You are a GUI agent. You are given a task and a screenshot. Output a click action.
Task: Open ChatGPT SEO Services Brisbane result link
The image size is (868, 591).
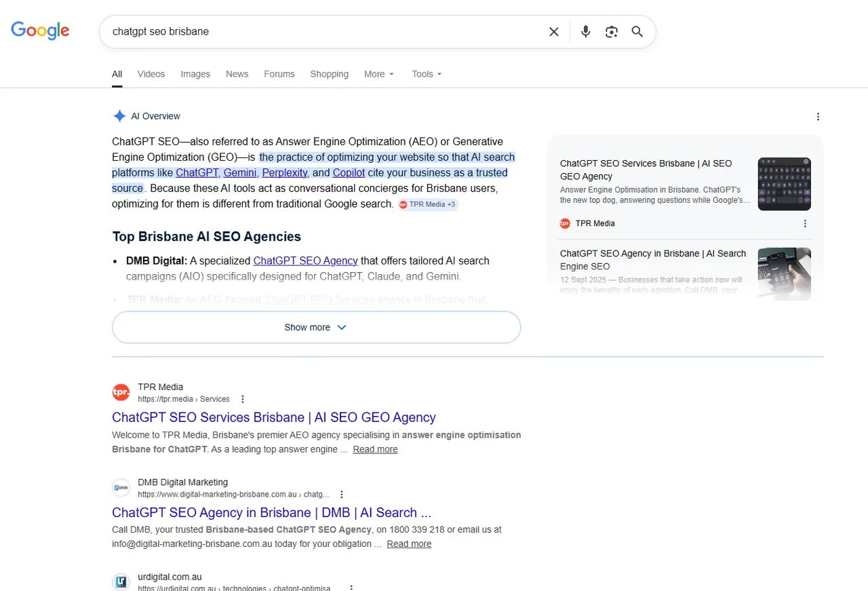pyautogui.click(x=274, y=417)
